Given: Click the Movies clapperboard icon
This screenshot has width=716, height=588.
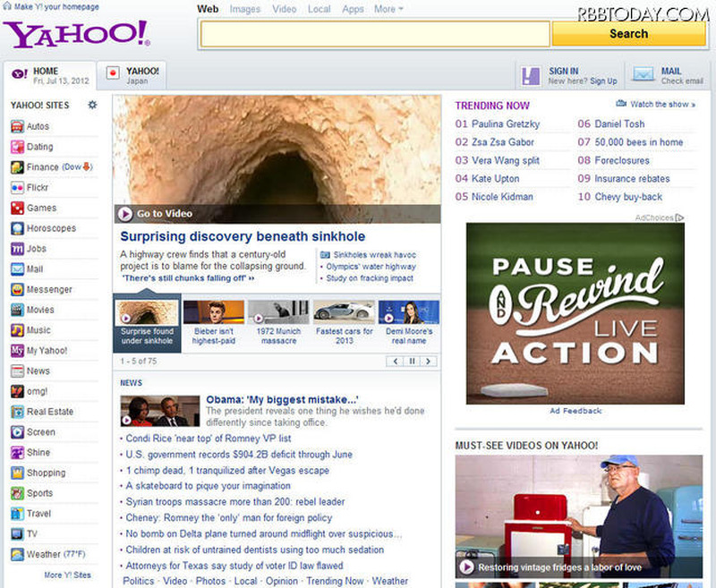Looking at the screenshot, I should point(17,311).
